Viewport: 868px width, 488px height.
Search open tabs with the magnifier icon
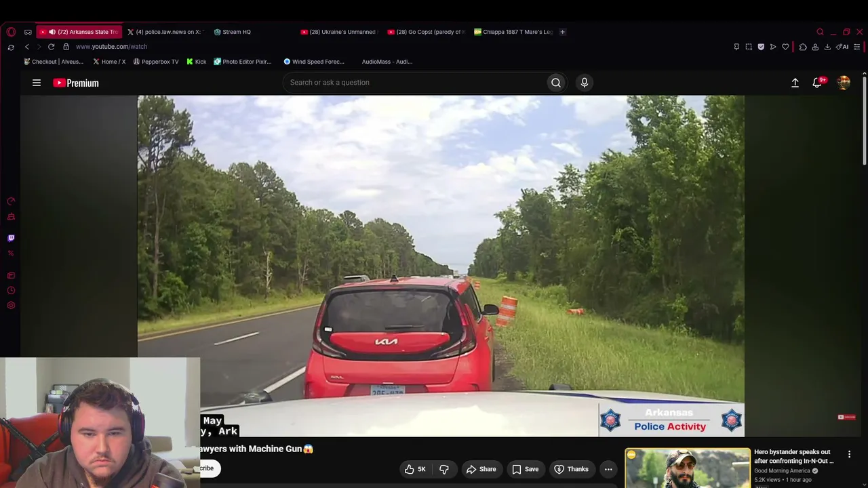point(820,32)
